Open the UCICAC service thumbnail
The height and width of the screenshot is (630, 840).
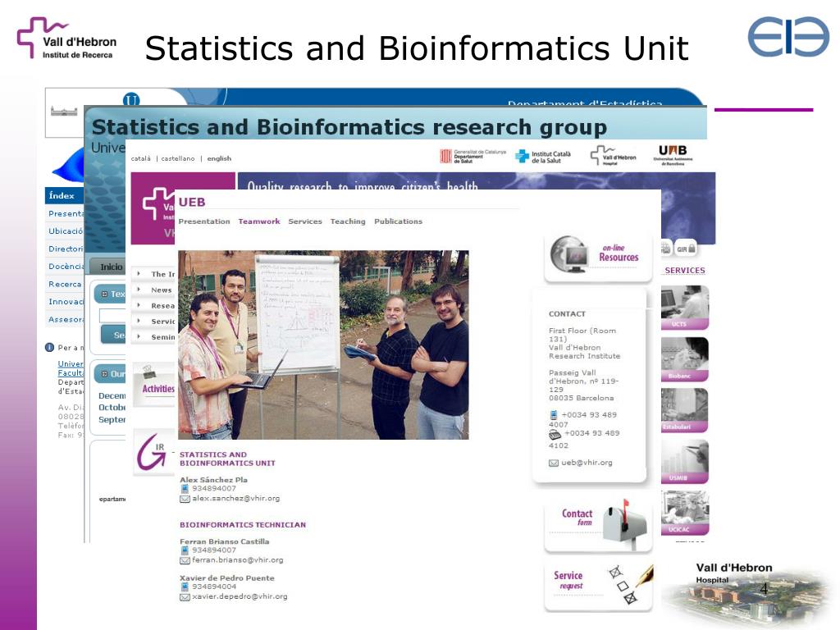[685, 514]
